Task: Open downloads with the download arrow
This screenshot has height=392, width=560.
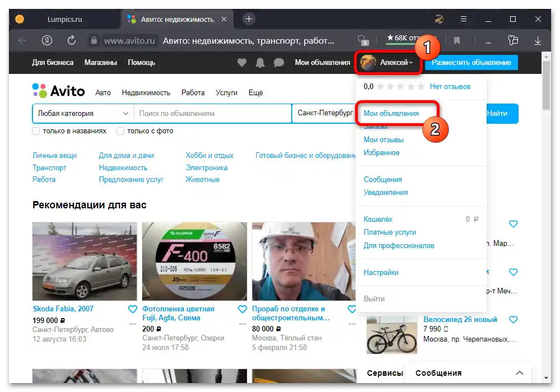Action: [x=538, y=41]
